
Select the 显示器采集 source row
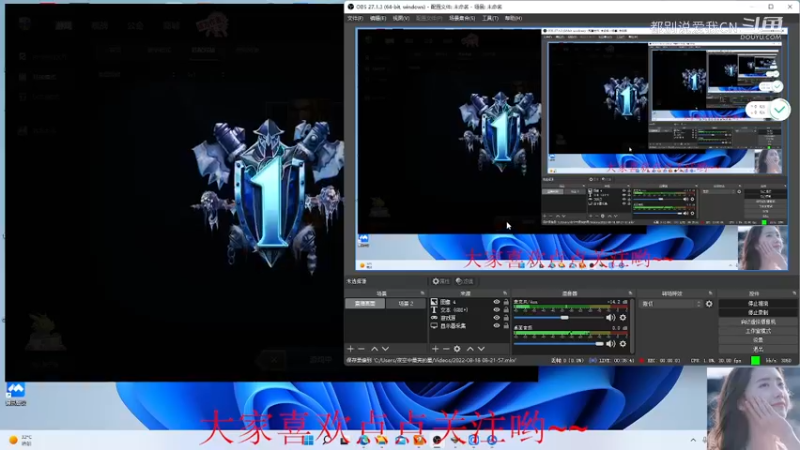[x=469, y=326]
